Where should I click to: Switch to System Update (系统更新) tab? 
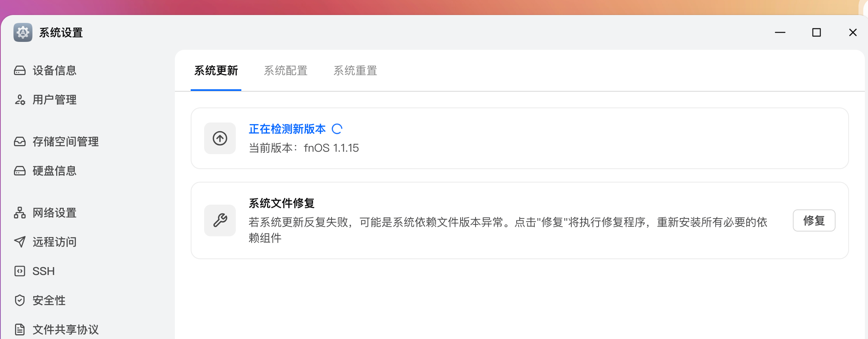pyautogui.click(x=216, y=71)
